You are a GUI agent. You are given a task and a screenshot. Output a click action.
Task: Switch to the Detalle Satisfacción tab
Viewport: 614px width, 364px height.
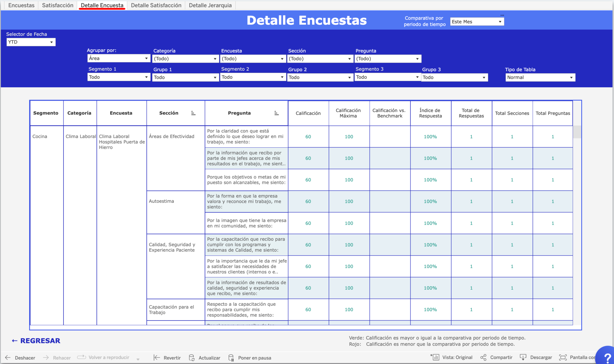[156, 5]
